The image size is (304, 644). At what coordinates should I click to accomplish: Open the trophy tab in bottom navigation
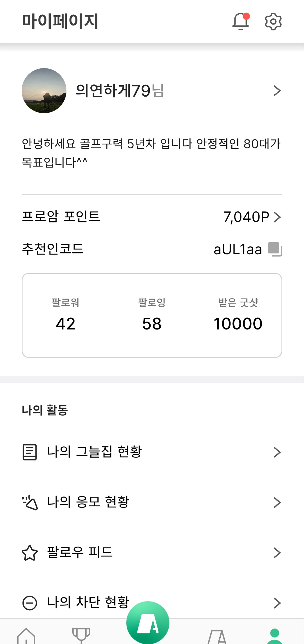click(x=81, y=635)
